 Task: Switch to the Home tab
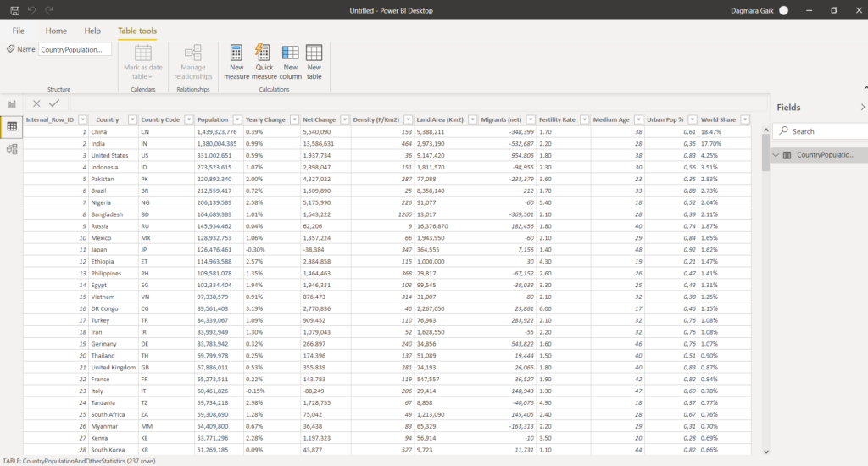click(x=56, y=31)
